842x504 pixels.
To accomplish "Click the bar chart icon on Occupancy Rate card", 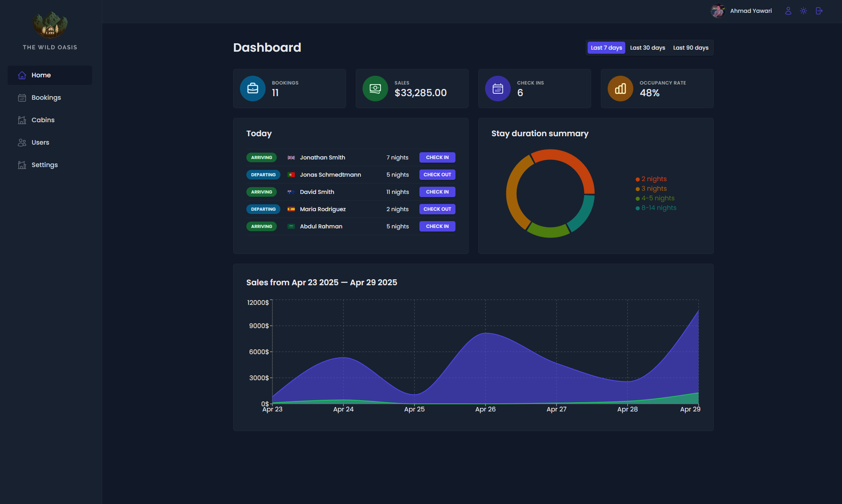I will click(x=620, y=88).
